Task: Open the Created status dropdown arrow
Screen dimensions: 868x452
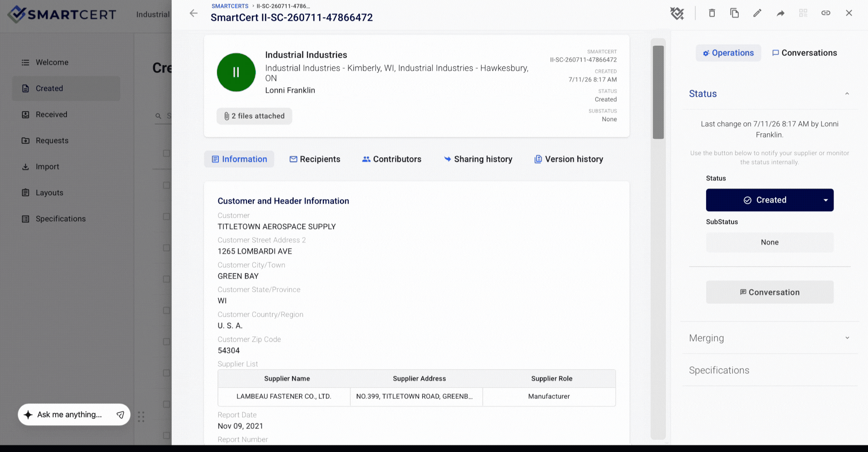Action: point(826,200)
